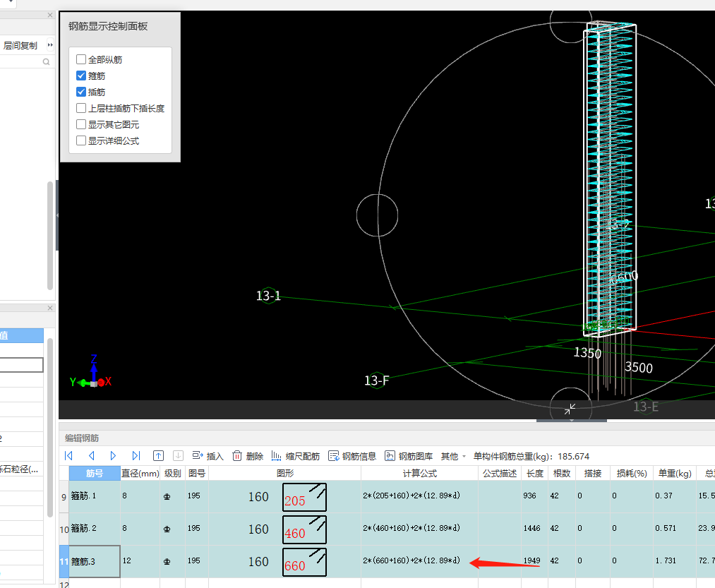715x588 pixels.
Task: Click 级别 column header
Action: (x=172, y=474)
